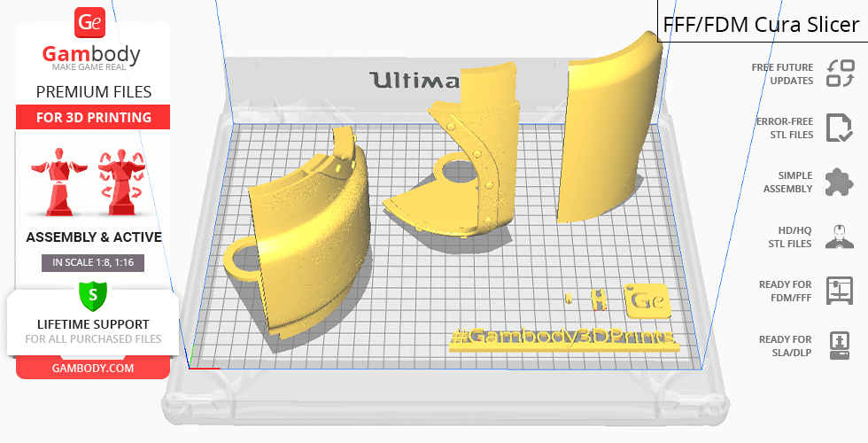Click the FFF/FDM Cura Slicer label
The width and height of the screenshot is (868, 443).
click(761, 25)
